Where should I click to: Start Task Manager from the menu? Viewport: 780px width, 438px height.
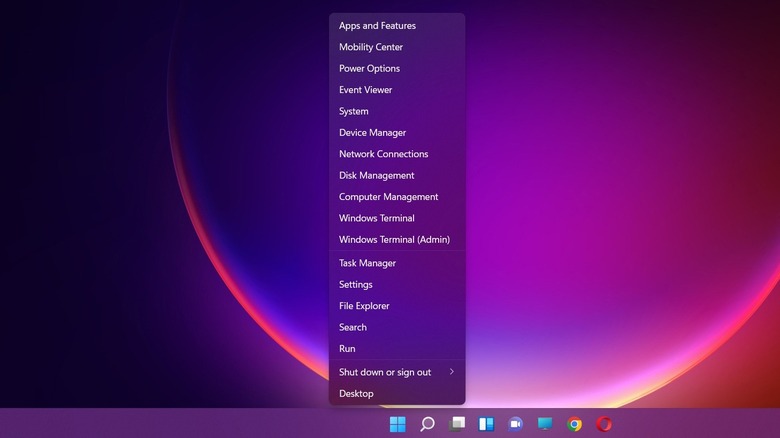coord(367,263)
